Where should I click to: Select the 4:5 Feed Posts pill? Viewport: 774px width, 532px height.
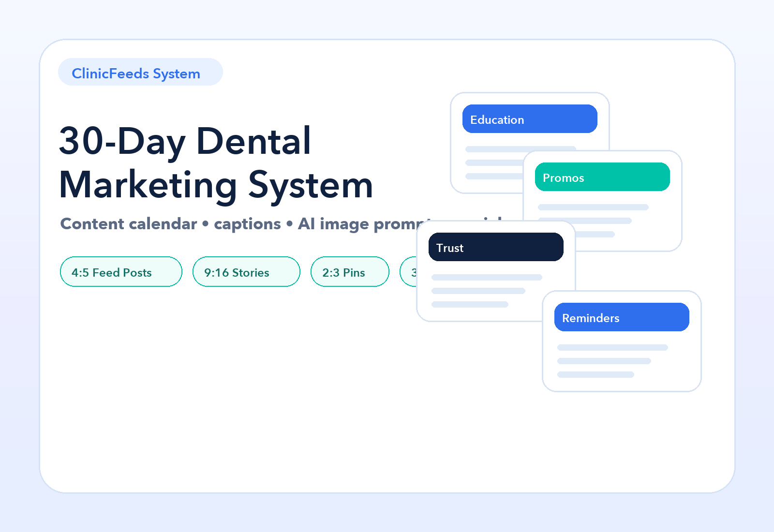tap(121, 272)
